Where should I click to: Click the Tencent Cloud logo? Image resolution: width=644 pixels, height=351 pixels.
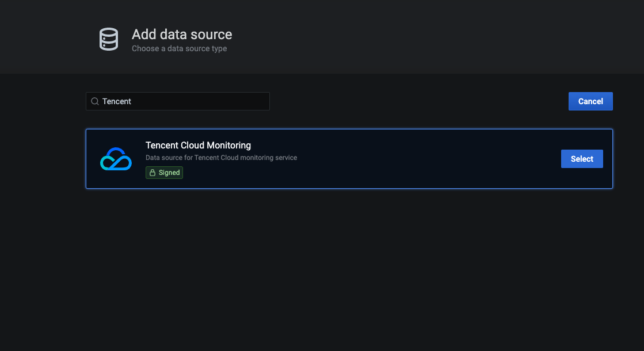coord(116,159)
